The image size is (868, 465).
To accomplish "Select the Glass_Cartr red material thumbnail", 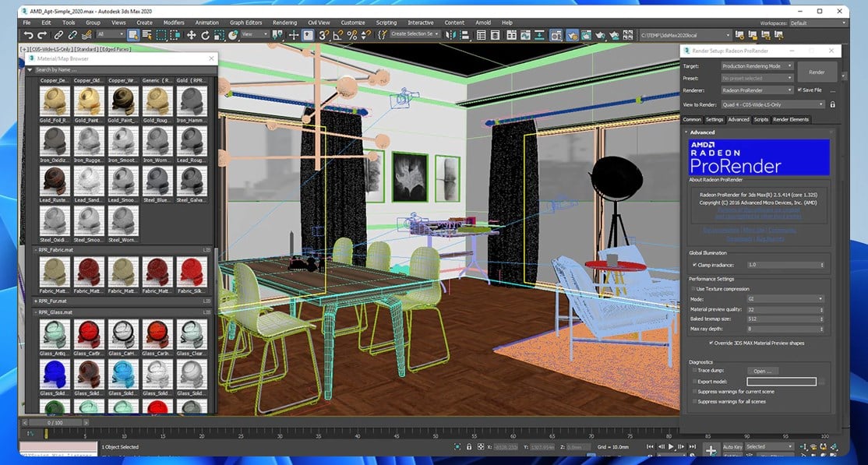I will coord(89,333).
